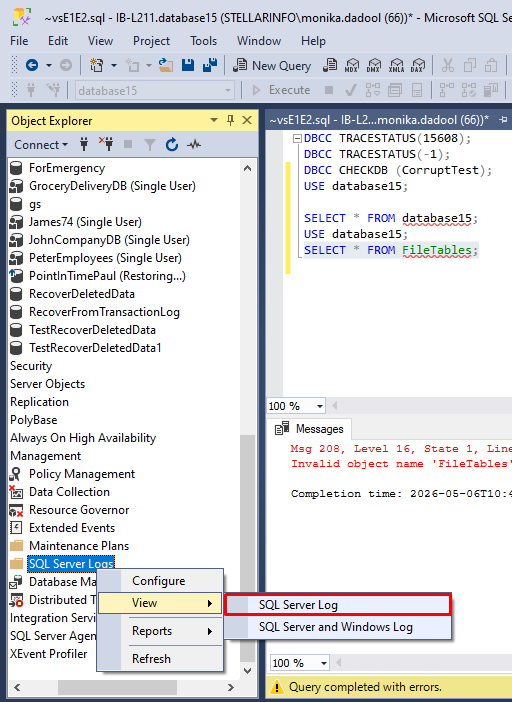Open a new DAX query
This screenshot has height=702, width=512.
coord(418,65)
